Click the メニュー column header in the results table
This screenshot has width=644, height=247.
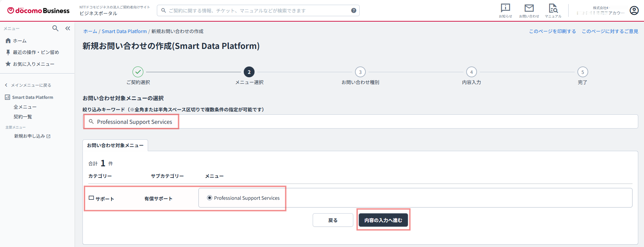click(214, 176)
